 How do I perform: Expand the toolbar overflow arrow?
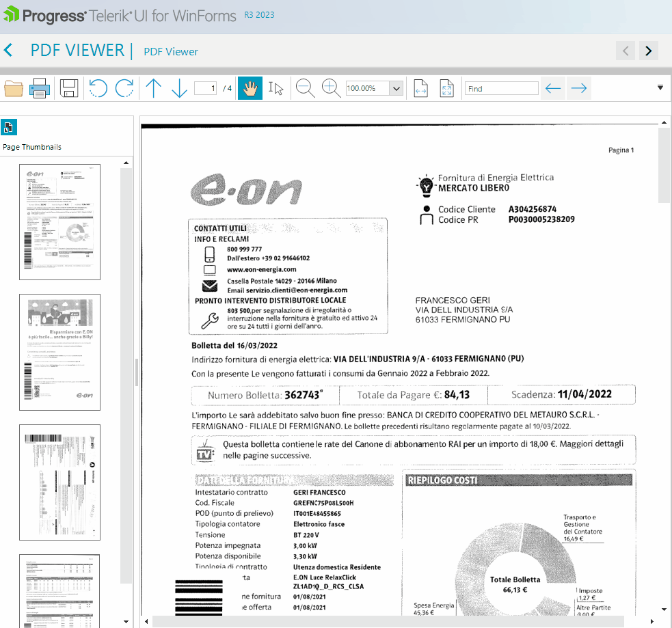[660, 87]
